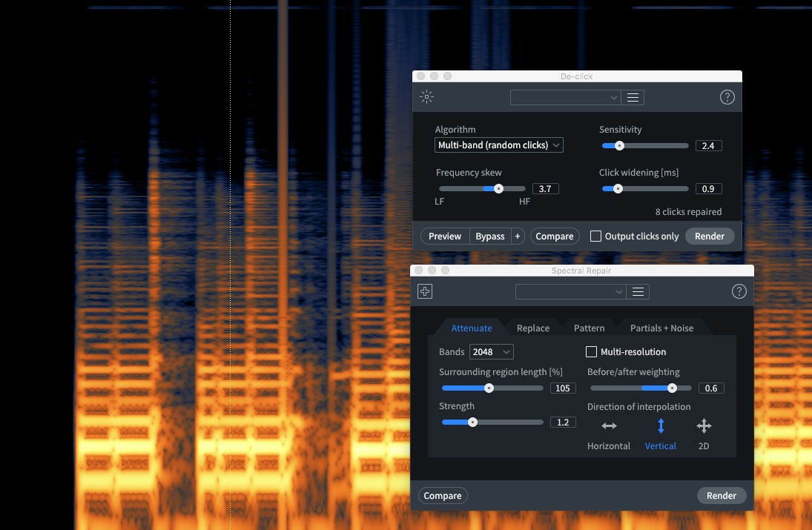
Task: Click the Sensitivity slider handle
Action: click(x=619, y=146)
